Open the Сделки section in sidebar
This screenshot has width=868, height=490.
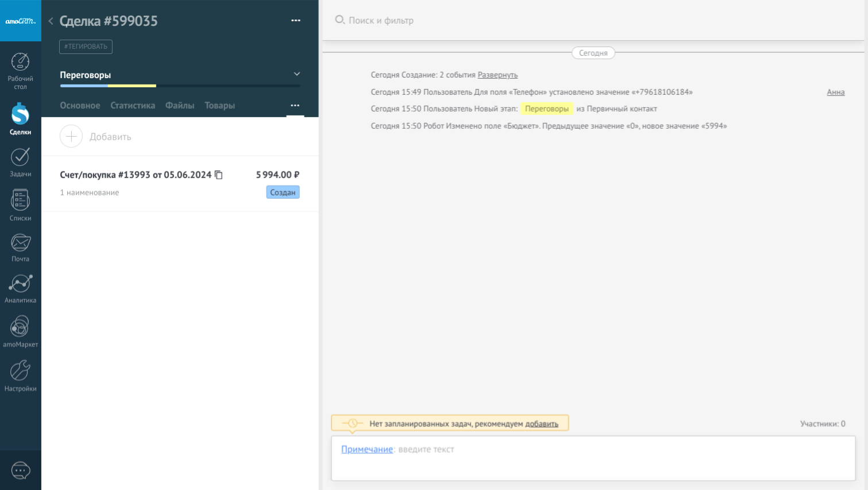[20, 115]
